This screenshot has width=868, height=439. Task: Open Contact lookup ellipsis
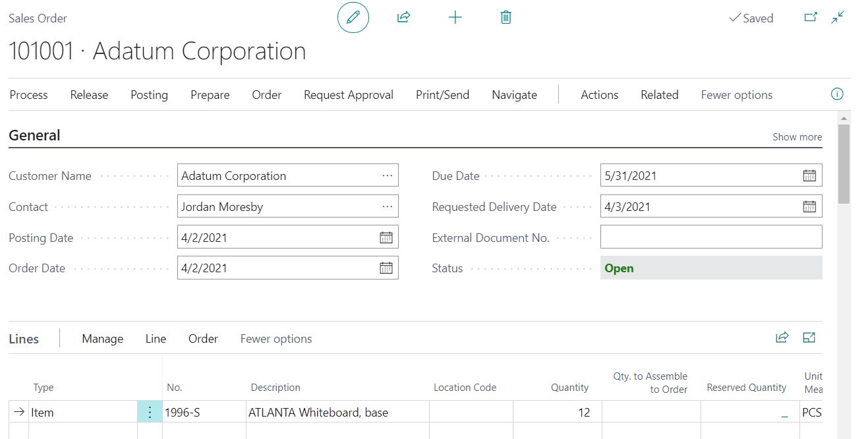(x=387, y=206)
